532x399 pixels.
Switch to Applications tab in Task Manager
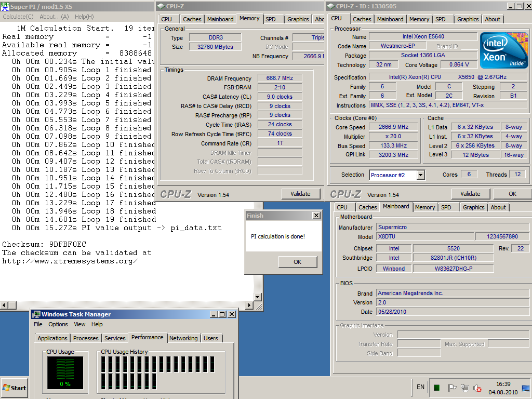(52, 338)
